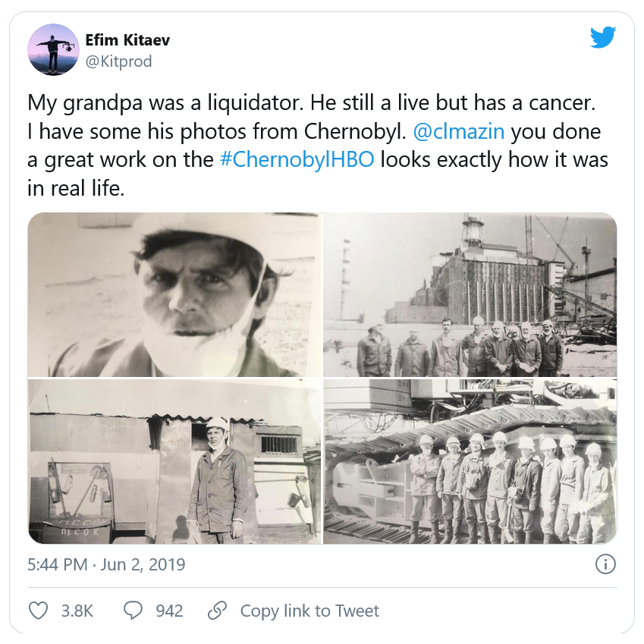Viewport: 644px width, 644px height.
Task: Click the reply speech bubble icon
Action: tap(134, 610)
